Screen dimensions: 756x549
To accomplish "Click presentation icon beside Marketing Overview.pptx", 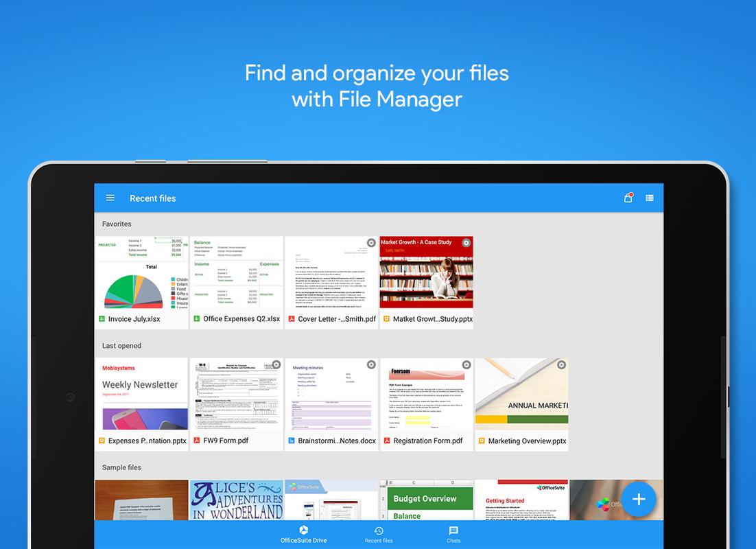I will 482,441.
